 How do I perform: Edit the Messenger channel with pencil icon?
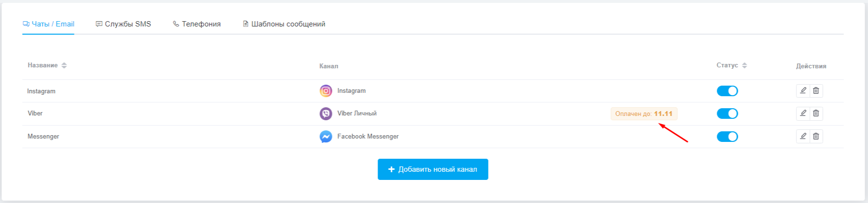(x=803, y=136)
